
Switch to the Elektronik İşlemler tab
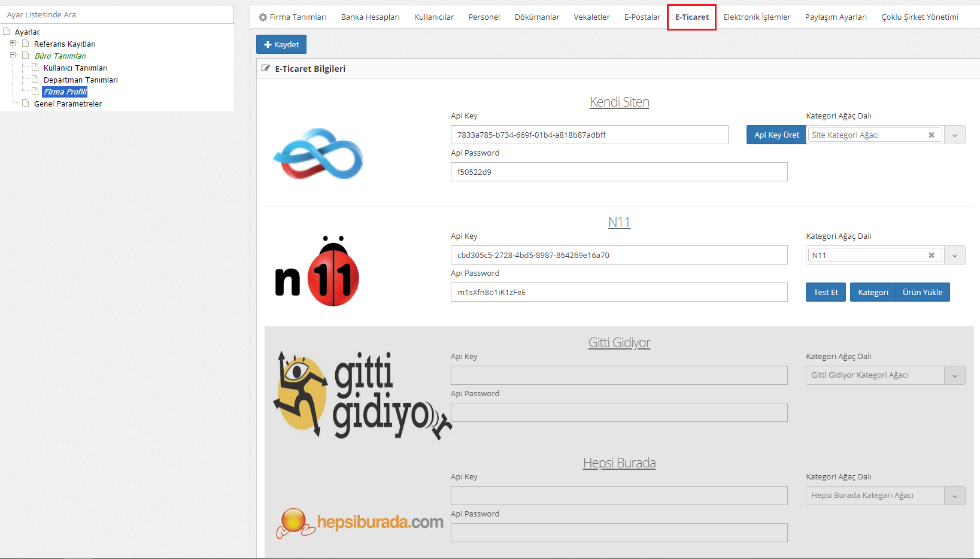click(x=757, y=17)
